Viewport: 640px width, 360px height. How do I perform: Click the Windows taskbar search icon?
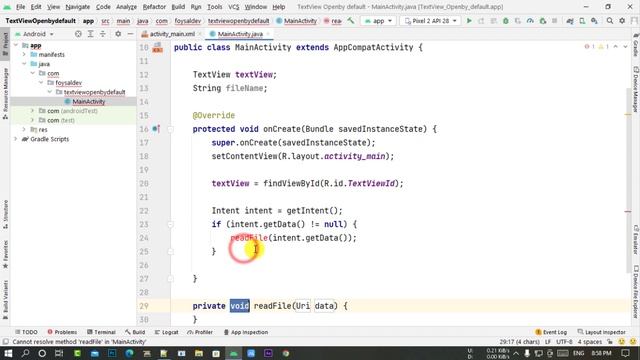point(25,353)
